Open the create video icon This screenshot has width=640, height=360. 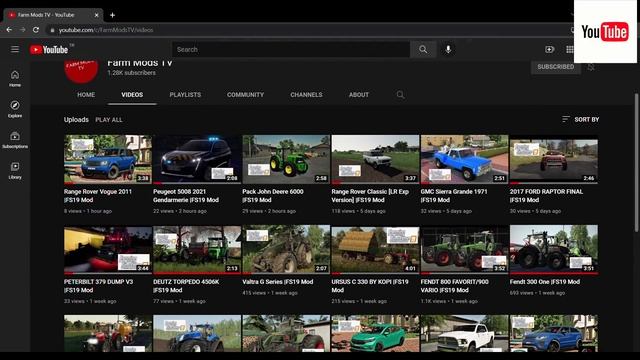click(549, 49)
